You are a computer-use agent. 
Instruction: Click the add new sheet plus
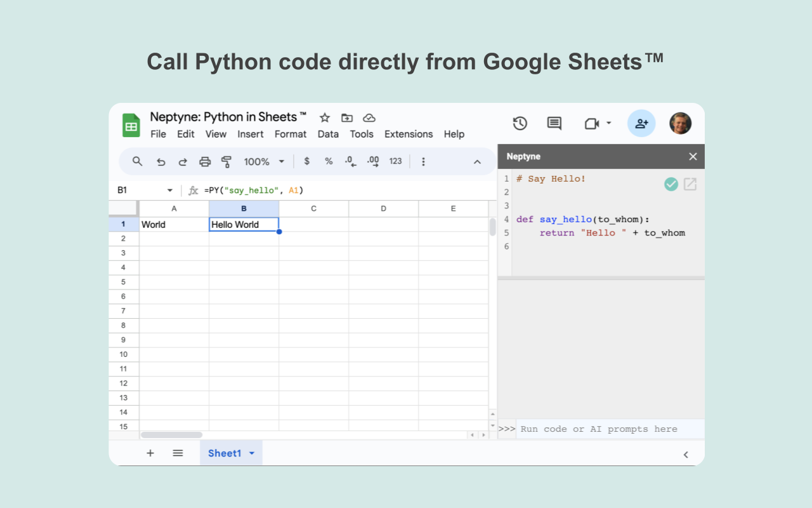click(150, 453)
